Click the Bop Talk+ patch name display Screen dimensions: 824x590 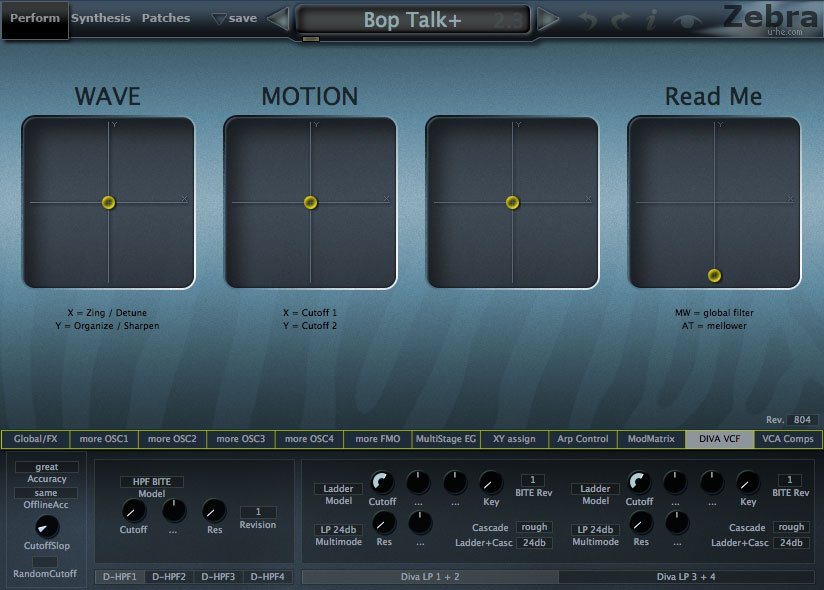(x=413, y=20)
